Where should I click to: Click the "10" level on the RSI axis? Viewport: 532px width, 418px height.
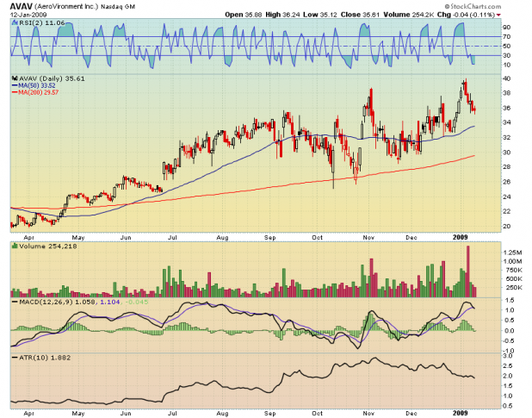507,66
